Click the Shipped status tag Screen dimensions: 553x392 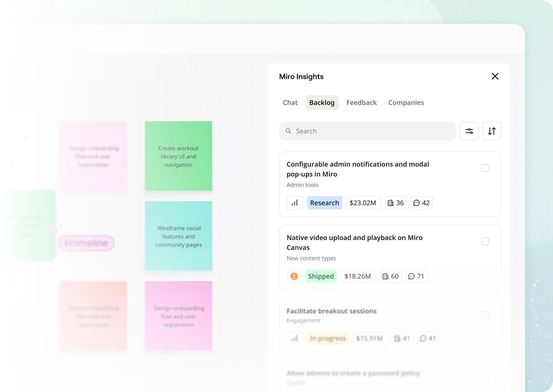(x=321, y=276)
